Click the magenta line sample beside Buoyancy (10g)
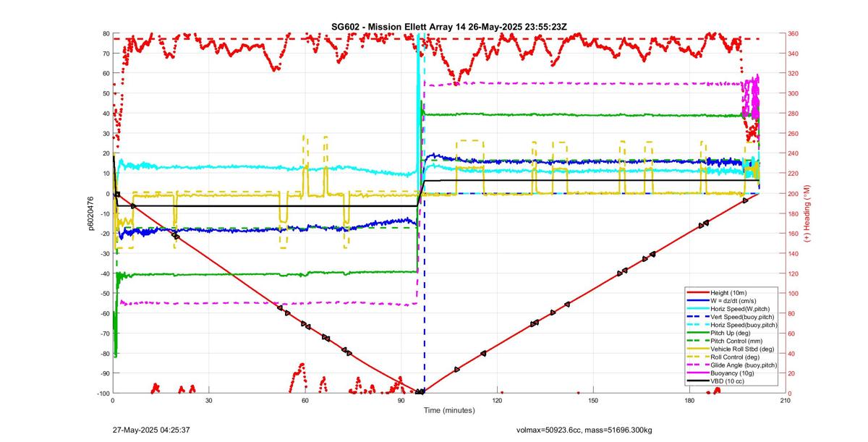Image resolution: width=868 pixels, height=442 pixels. point(698,373)
